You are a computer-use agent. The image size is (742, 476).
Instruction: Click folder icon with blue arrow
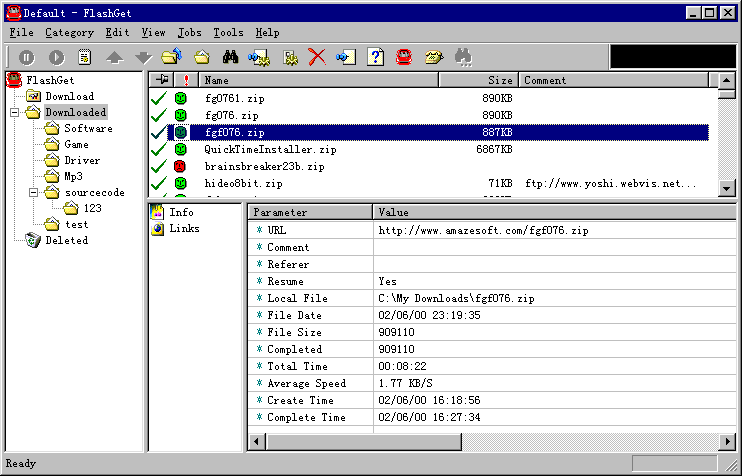[x=172, y=57]
